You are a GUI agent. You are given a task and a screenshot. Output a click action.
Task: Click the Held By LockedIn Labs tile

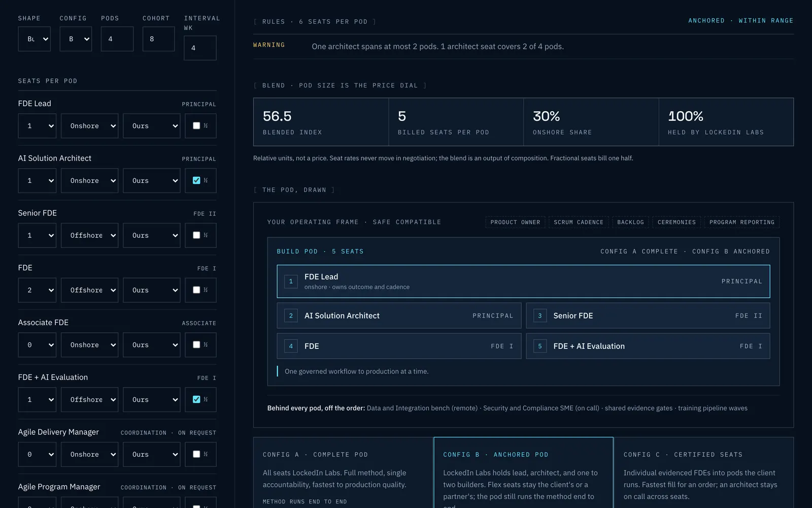pos(726,122)
